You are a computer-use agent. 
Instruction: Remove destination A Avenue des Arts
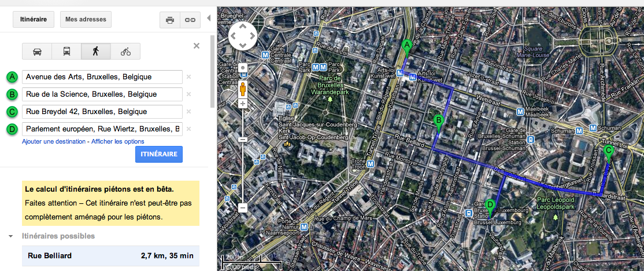pos(188,76)
